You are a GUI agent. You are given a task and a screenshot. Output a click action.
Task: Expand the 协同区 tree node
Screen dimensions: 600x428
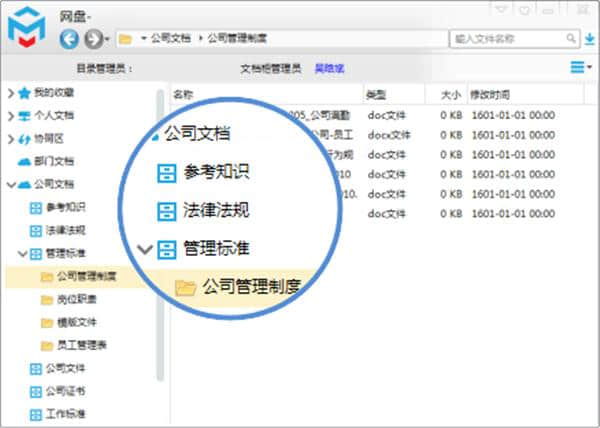tap(11, 139)
